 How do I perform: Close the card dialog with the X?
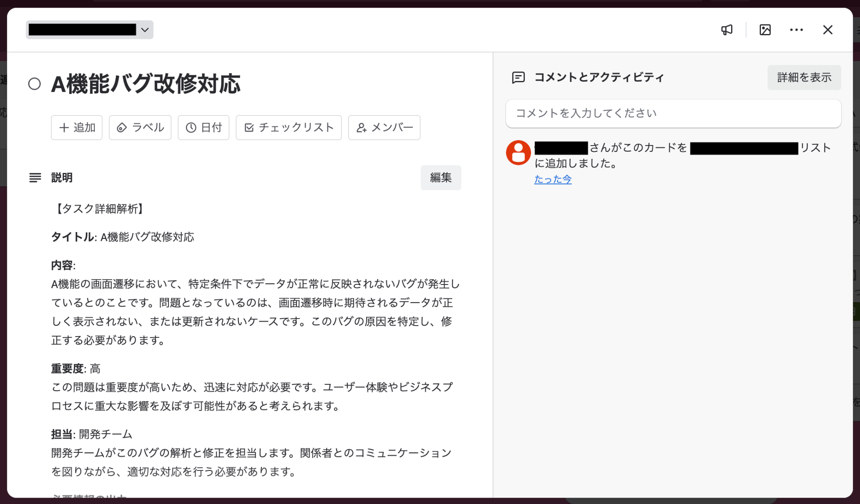pyautogui.click(x=827, y=30)
